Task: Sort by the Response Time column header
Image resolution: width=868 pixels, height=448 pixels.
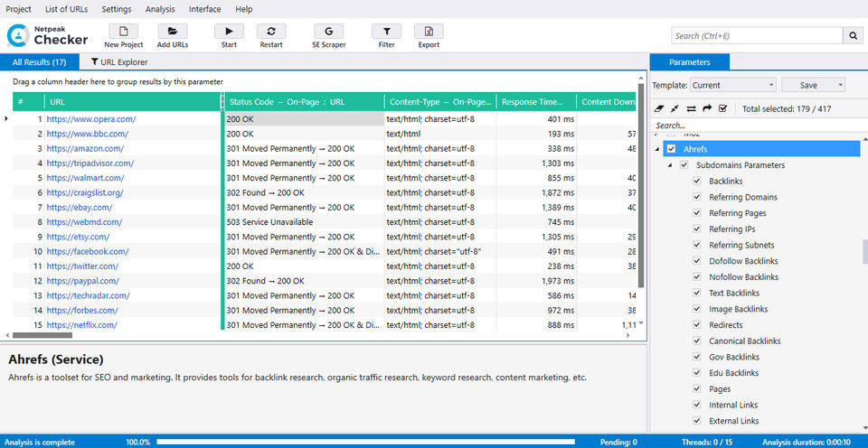Action: (x=536, y=102)
